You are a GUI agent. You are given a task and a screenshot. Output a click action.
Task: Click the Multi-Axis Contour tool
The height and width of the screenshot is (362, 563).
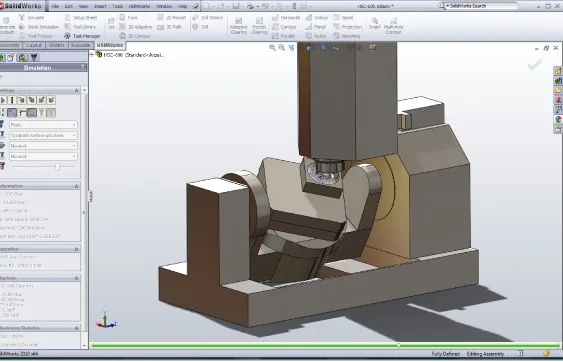tap(393, 26)
